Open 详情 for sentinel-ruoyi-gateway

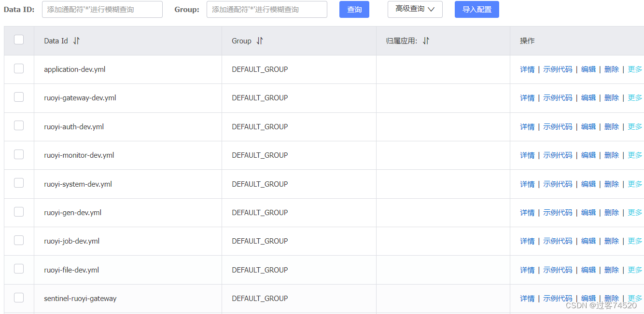[527, 299]
